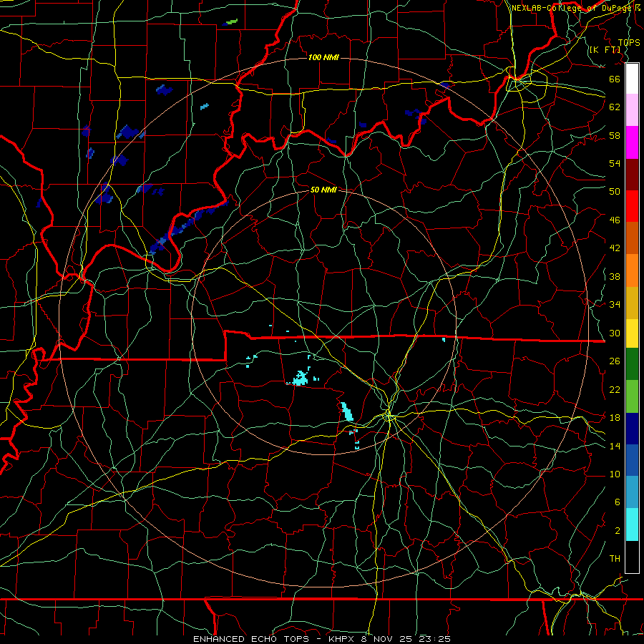Click the light pink legend swatch
The image size is (644, 644).
(632, 110)
